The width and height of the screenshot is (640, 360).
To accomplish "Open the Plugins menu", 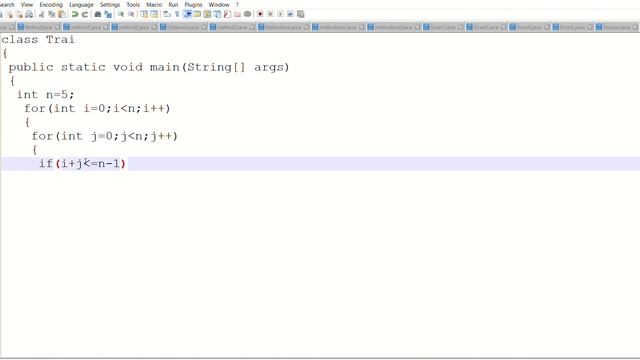I will point(193,4).
